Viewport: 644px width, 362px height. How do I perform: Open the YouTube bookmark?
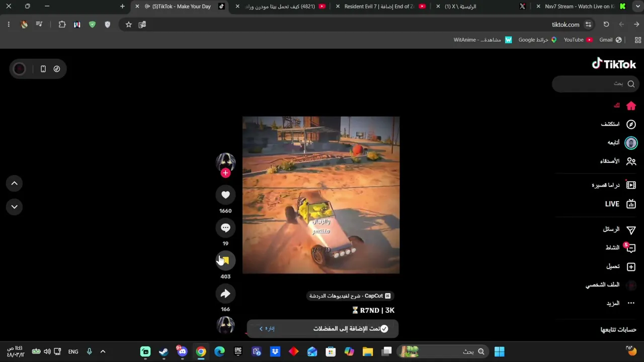[x=578, y=40]
